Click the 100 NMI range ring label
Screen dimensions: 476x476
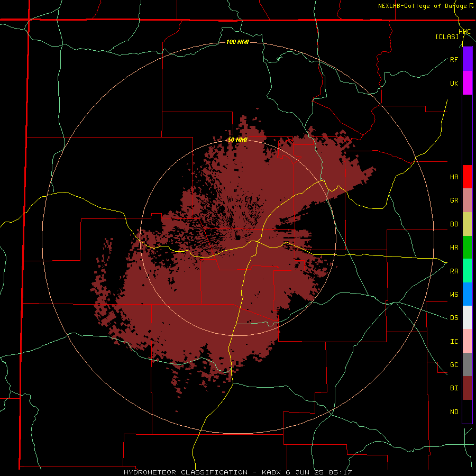pyautogui.click(x=237, y=42)
